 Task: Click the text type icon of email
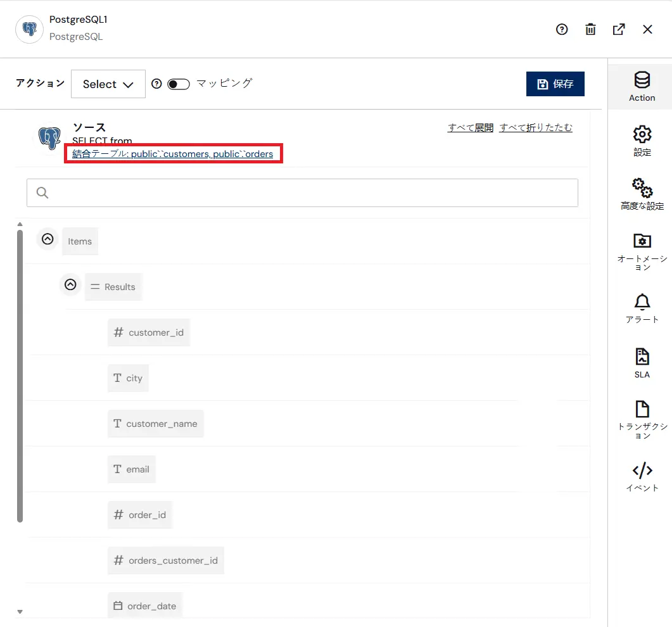[117, 469]
